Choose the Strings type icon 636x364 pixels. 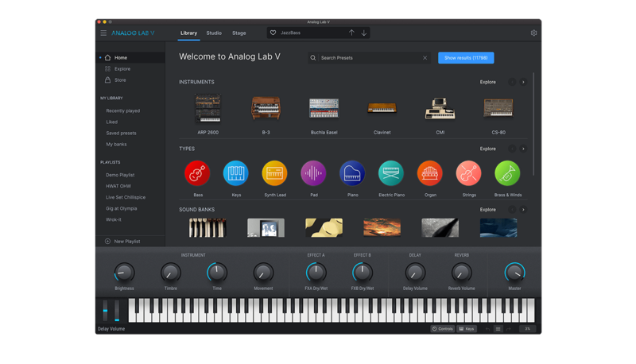[x=468, y=173]
